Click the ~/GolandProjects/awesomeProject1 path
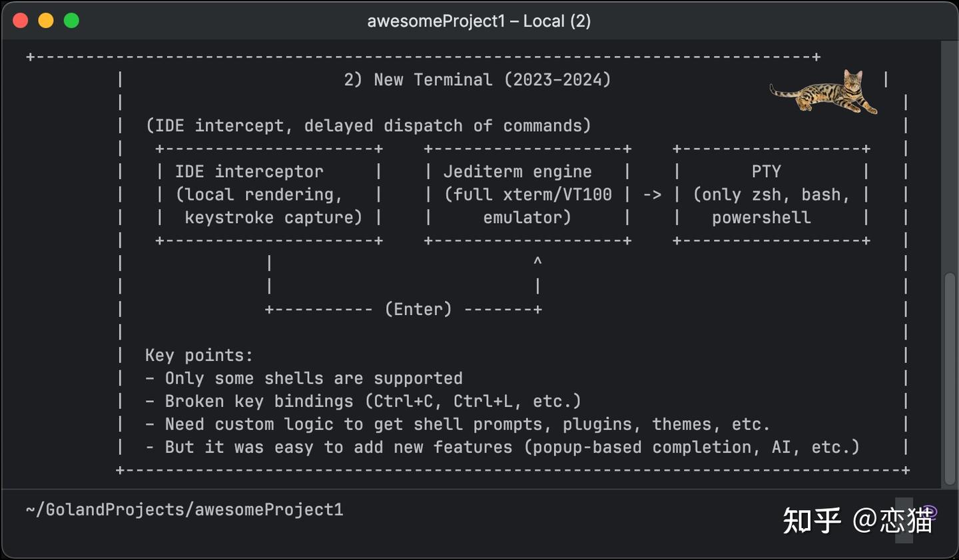959x560 pixels. 184,509
